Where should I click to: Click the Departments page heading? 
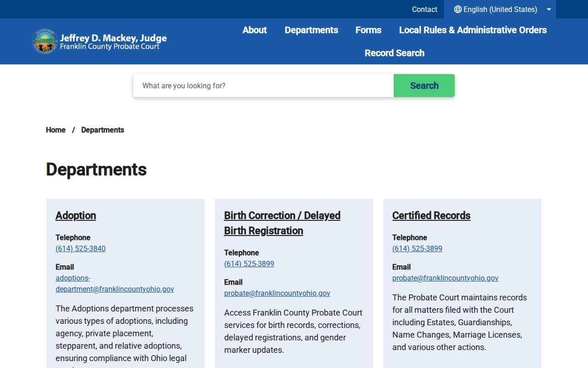[x=96, y=169]
